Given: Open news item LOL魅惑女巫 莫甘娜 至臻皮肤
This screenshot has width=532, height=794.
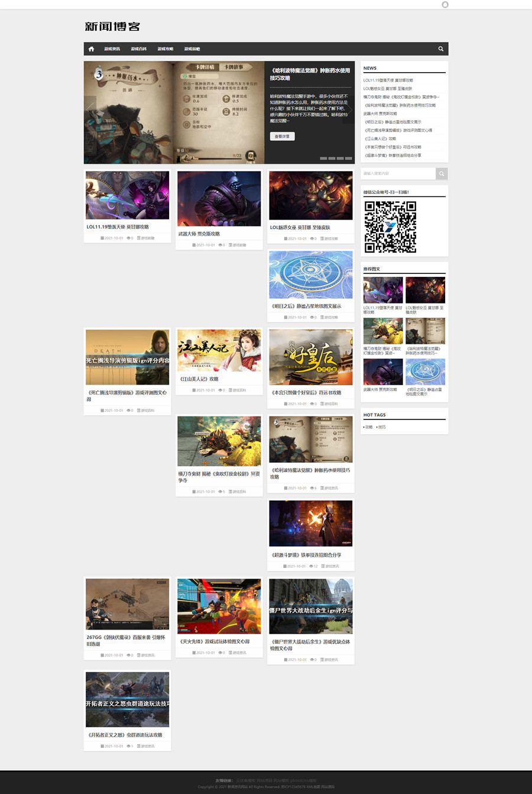Looking at the screenshot, I should pyautogui.click(x=388, y=89).
